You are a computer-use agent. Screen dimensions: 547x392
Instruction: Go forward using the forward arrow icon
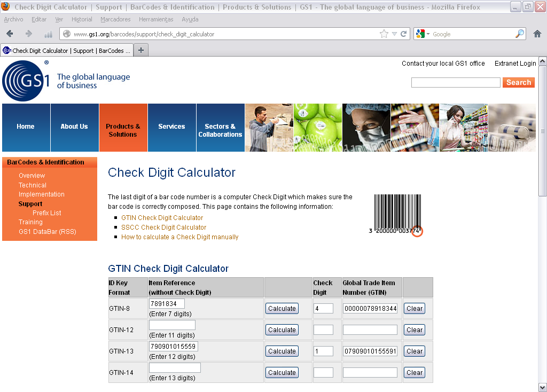pos(28,33)
